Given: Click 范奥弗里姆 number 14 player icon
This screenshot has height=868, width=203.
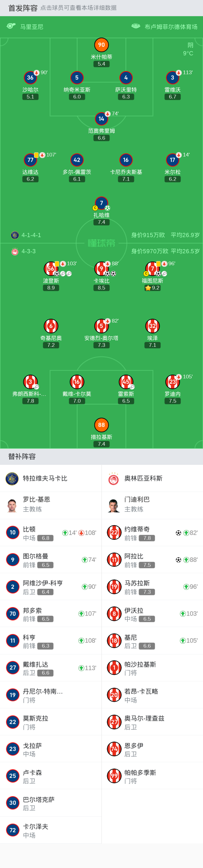Looking at the screenshot, I should (x=101, y=119).
